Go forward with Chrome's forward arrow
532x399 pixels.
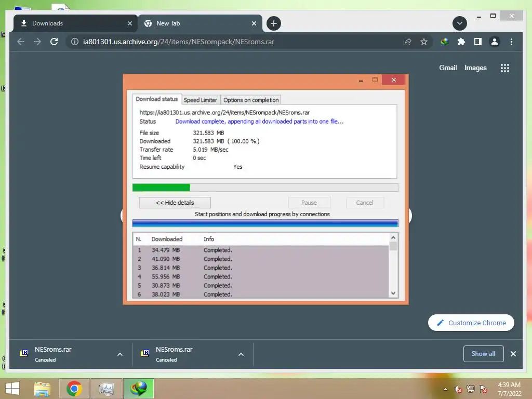point(37,42)
